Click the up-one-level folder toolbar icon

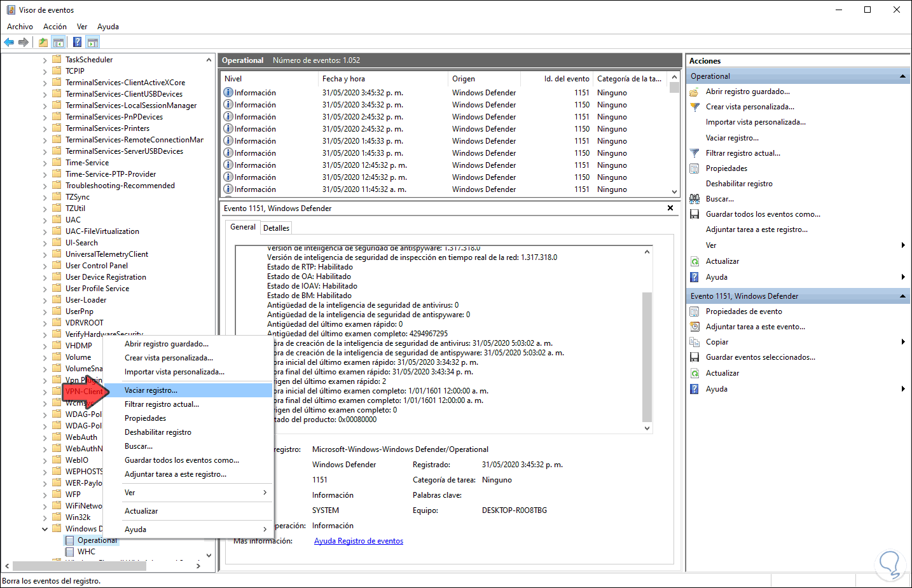[x=43, y=43]
